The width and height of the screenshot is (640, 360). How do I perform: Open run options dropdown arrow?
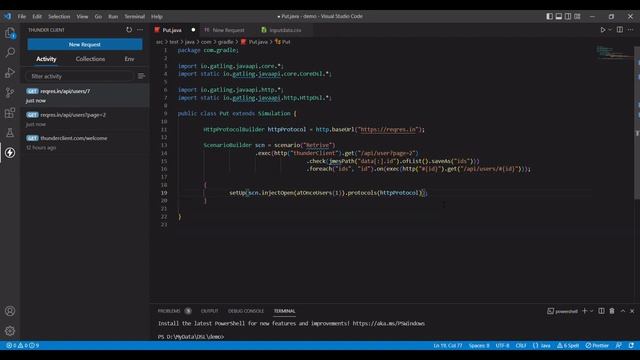coord(610,30)
